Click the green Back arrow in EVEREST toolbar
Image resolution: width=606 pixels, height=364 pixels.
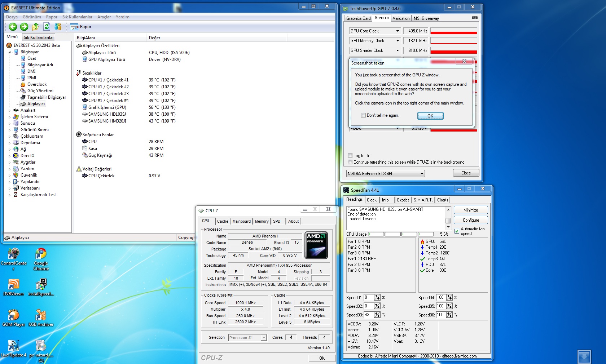pyautogui.click(x=13, y=27)
